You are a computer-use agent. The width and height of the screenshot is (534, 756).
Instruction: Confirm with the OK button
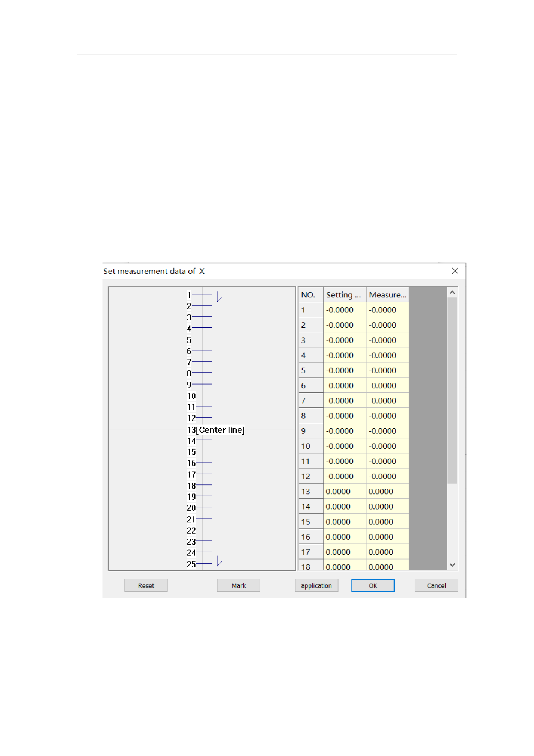tap(373, 585)
